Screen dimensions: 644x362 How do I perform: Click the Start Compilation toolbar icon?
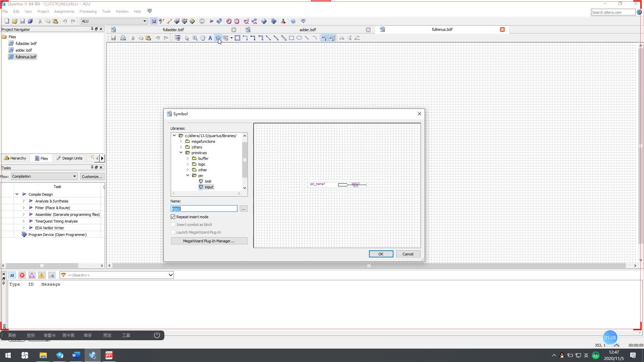point(211,21)
